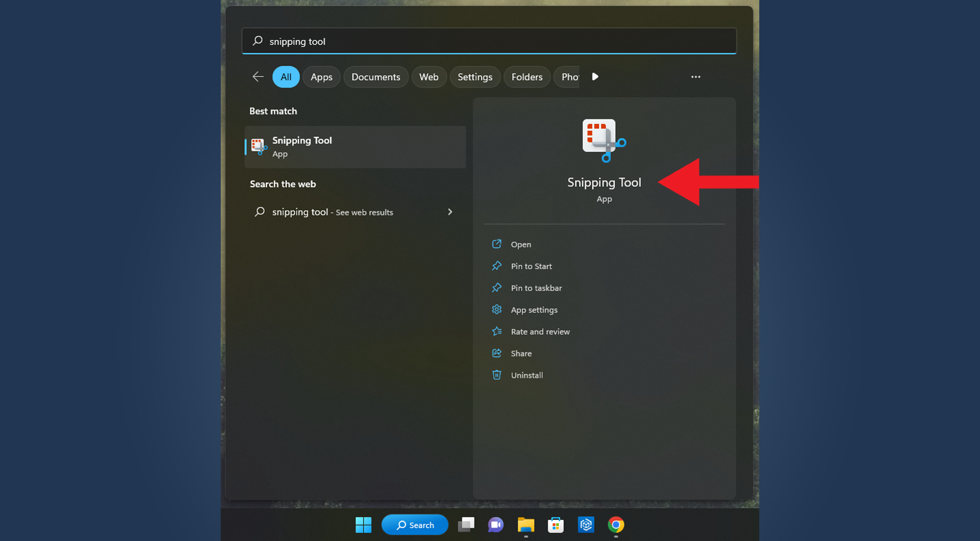Viewport: 980px width, 541px height.
Task: Go back using the left arrow
Action: coord(258,77)
